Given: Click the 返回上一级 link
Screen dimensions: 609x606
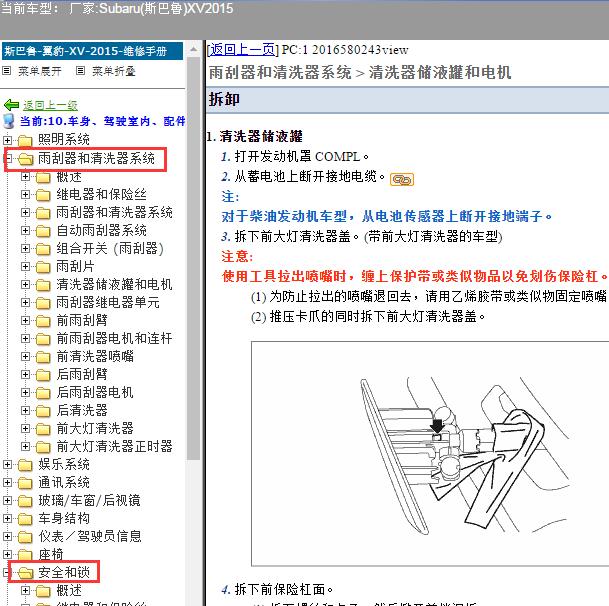Looking at the screenshot, I should click(50, 105).
